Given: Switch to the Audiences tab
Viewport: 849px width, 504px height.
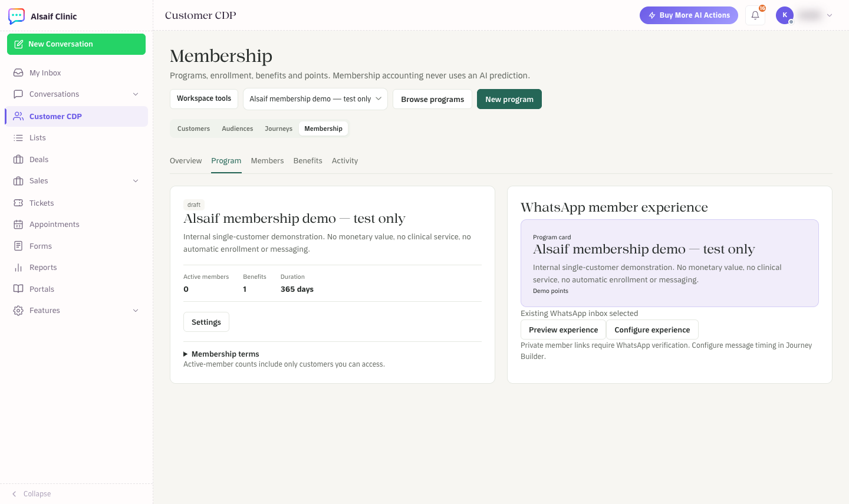Looking at the screenshot, I should (238, 129).
